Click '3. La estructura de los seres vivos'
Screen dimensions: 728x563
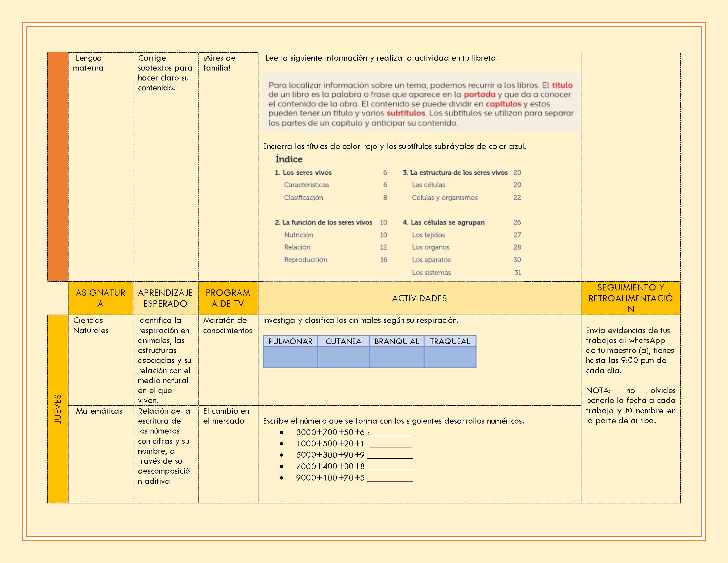(x=455, y=173)
